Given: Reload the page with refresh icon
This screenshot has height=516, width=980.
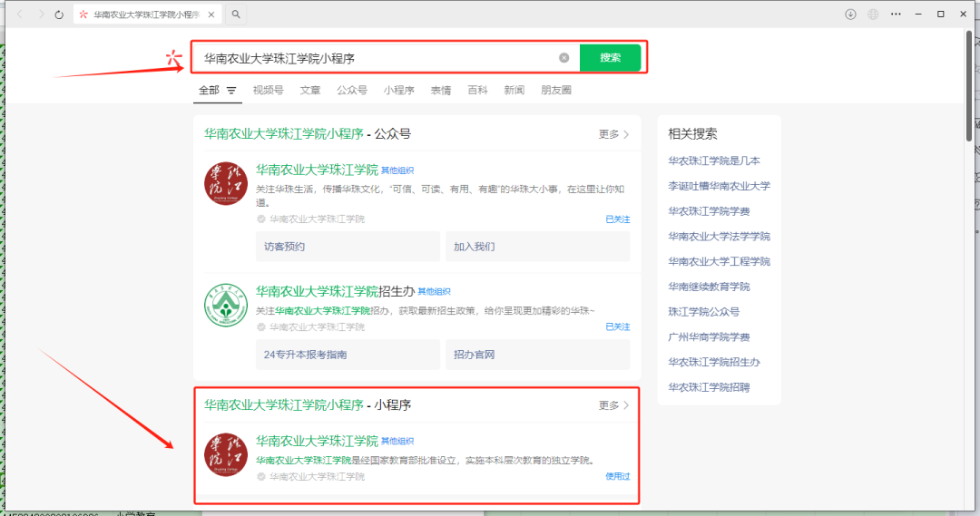Looking at the screenshot, I should pos(59,15).
